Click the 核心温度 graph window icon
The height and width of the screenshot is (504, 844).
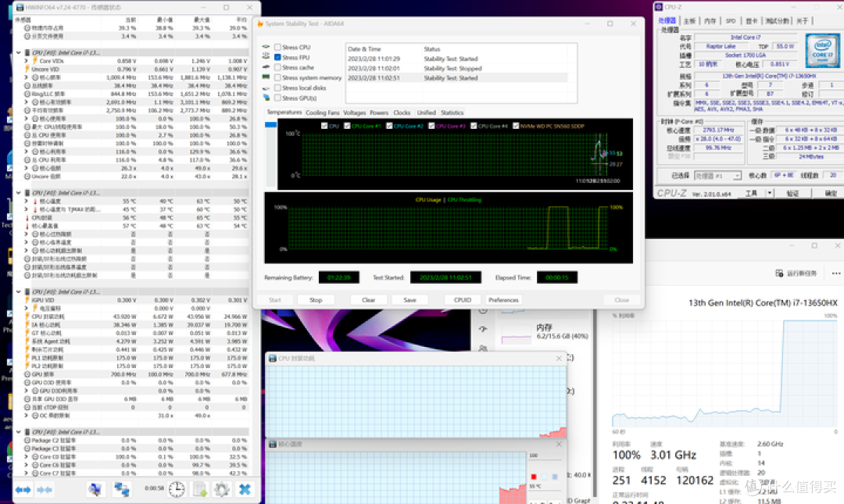[273, 445]
